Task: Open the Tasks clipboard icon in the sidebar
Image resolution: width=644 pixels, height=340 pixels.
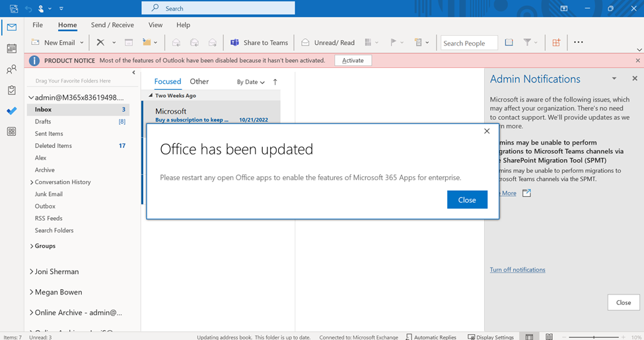Action: tap(12, 90)
